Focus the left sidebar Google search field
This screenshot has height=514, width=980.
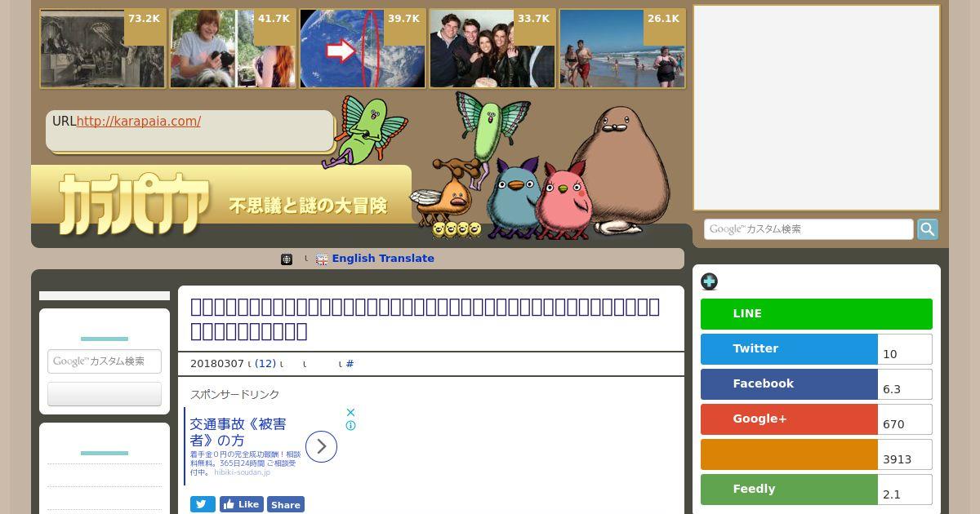click(105, 361)
